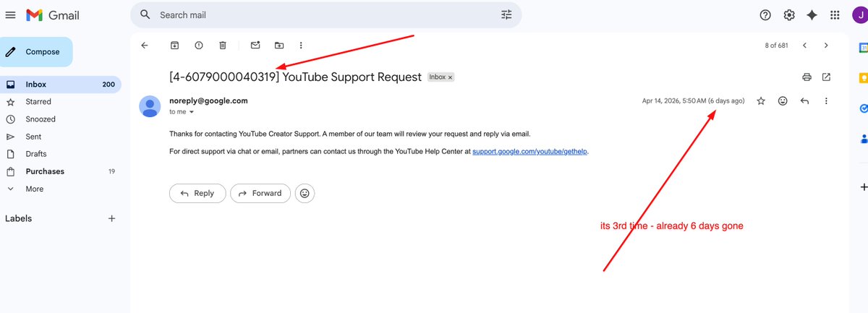Open support.google.com/youtube/gethelp link
868x313 pixels.
point(530,152)
